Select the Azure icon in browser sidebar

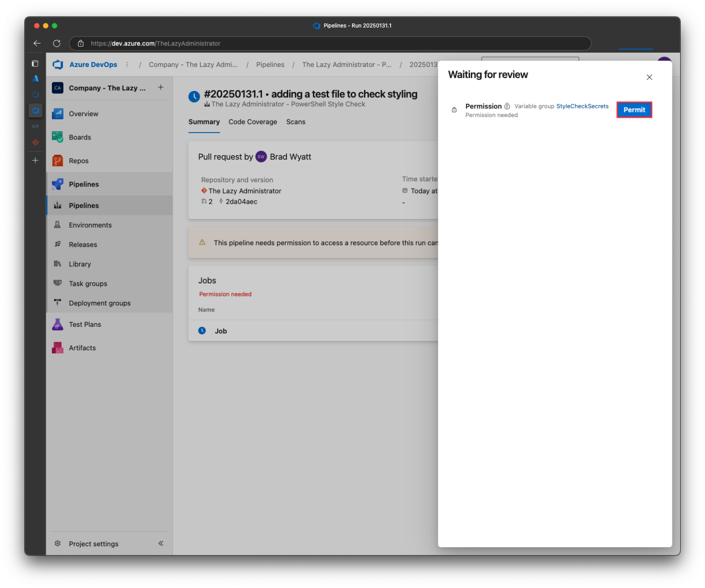(35, 78)
